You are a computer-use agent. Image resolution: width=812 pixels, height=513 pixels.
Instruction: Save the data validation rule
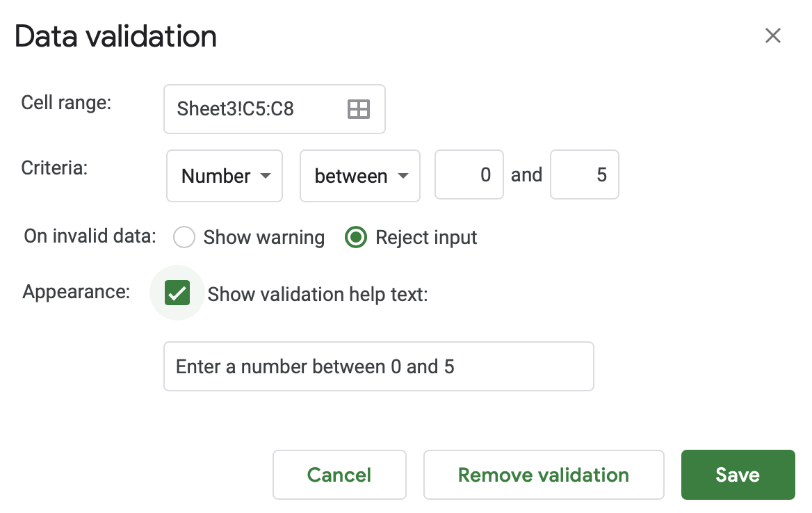737,475
